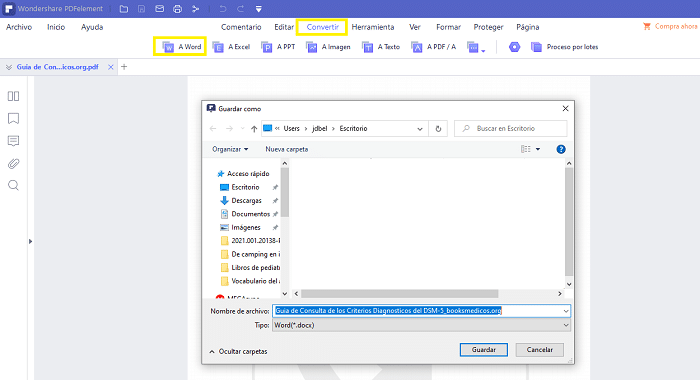Open view options dropdown arrow
The image size is (700, 380).
538,149
